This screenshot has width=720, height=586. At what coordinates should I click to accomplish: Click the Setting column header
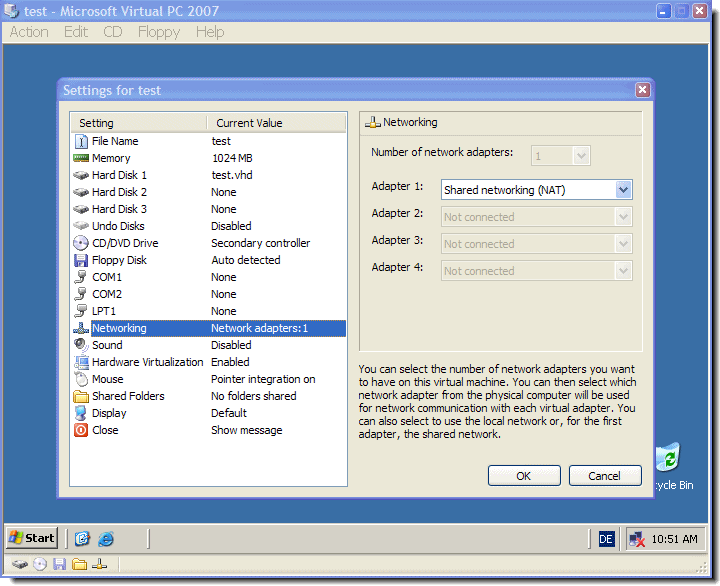tap(138, 123)
